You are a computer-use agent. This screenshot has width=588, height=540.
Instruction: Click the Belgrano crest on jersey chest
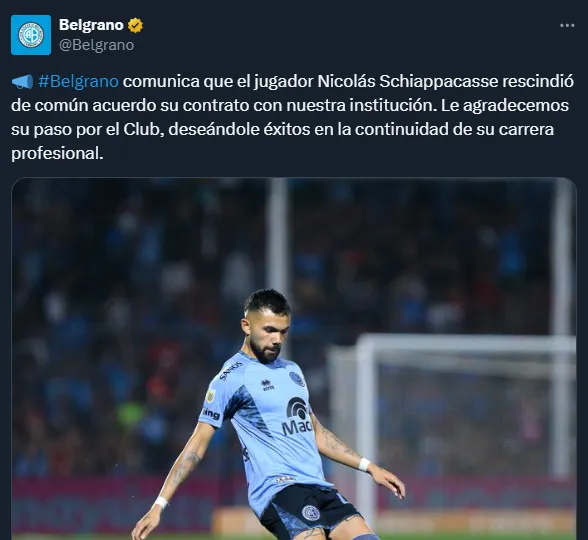296,379
